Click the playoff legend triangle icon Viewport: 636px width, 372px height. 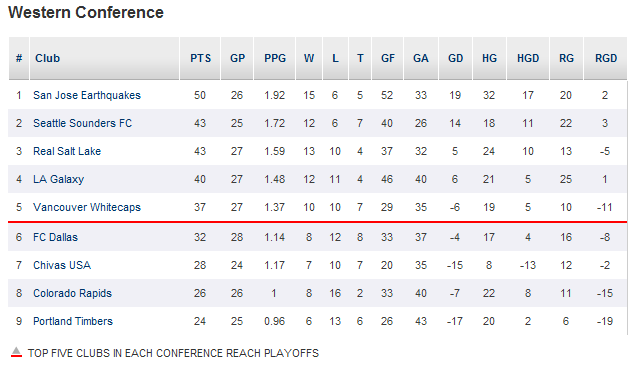[16, 352]
